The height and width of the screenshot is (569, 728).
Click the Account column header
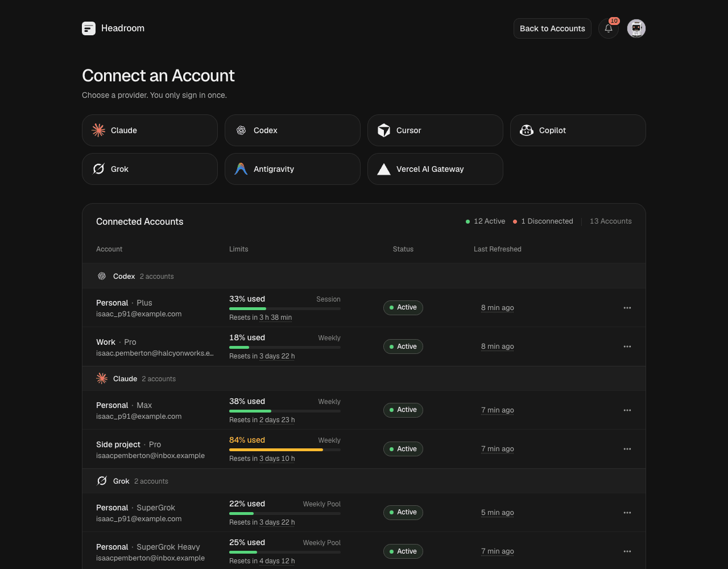(x=109, y=249)
